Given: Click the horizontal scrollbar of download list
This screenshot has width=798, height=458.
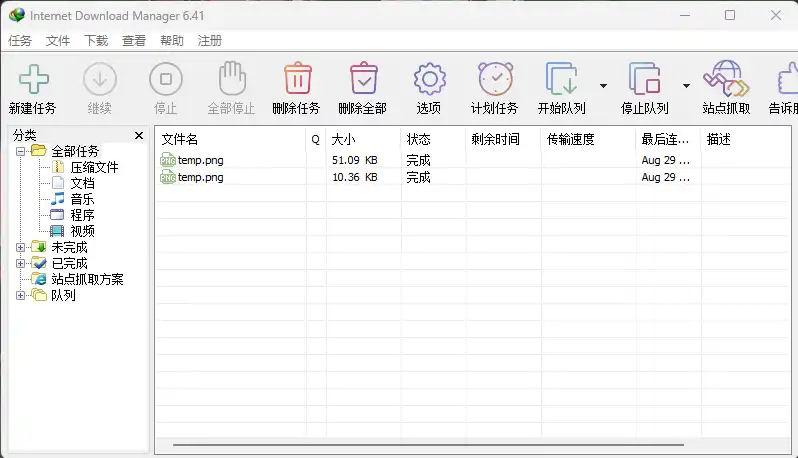Looking at the screenshot, I should coord(428,445).
